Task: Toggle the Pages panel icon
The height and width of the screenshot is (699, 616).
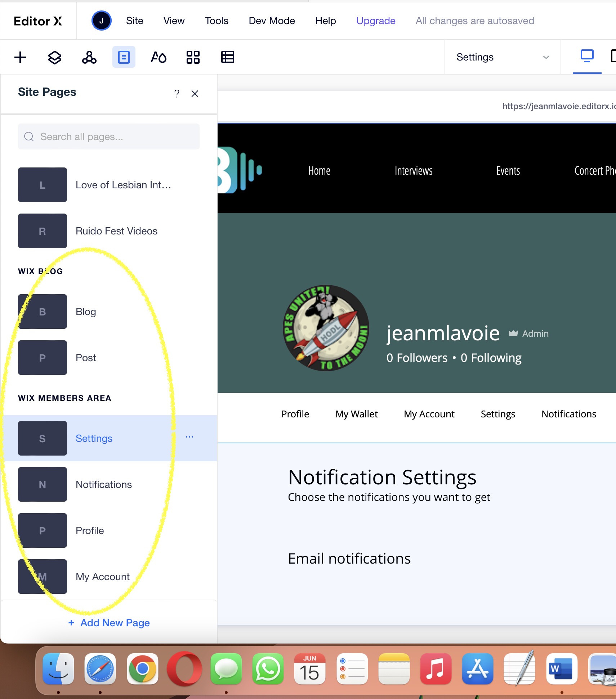Action: point(124,57)
